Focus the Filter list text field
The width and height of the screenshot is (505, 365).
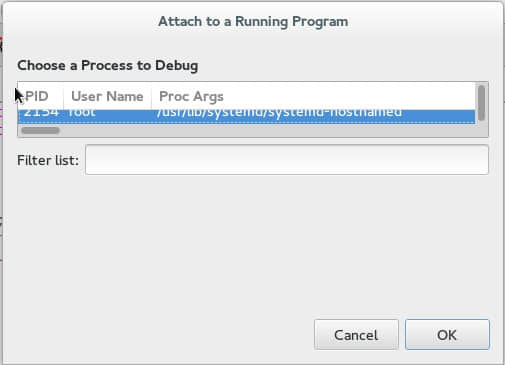pos(287,160)
